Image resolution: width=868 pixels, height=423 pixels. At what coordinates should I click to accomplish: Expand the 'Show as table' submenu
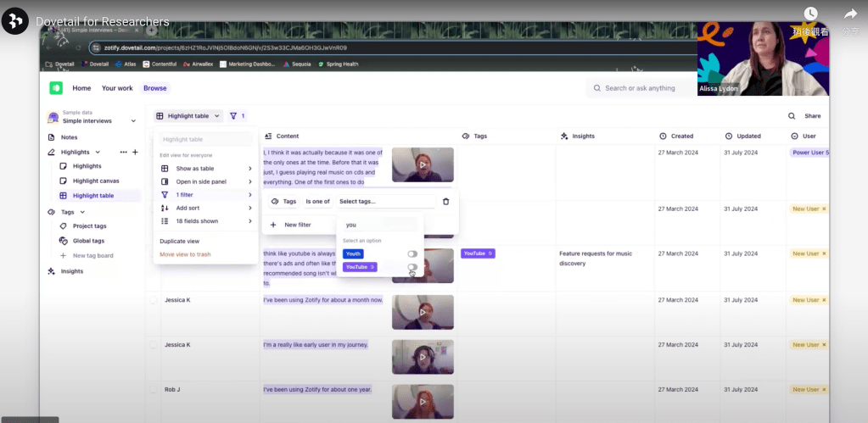206,169
